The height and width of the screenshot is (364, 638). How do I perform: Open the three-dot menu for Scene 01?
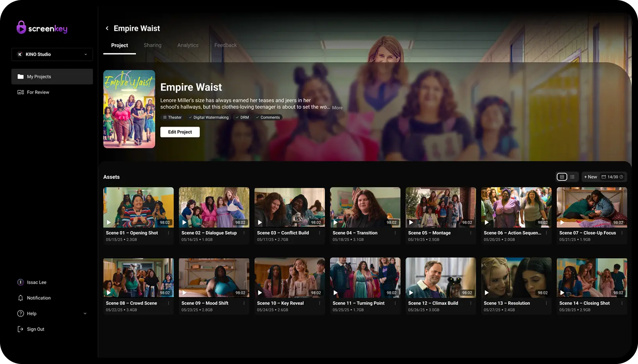point(168,233)
